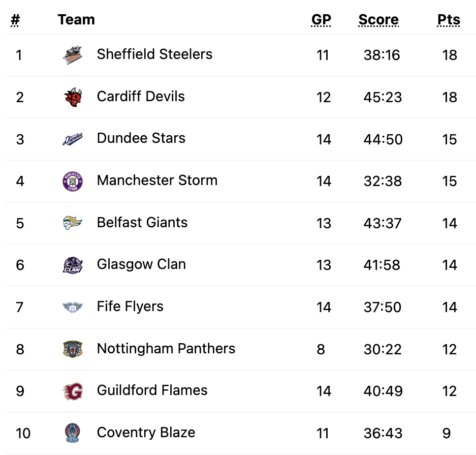476x455 pixels.
Task: Click the Belfast Giants logo
Action: [73, 223]
